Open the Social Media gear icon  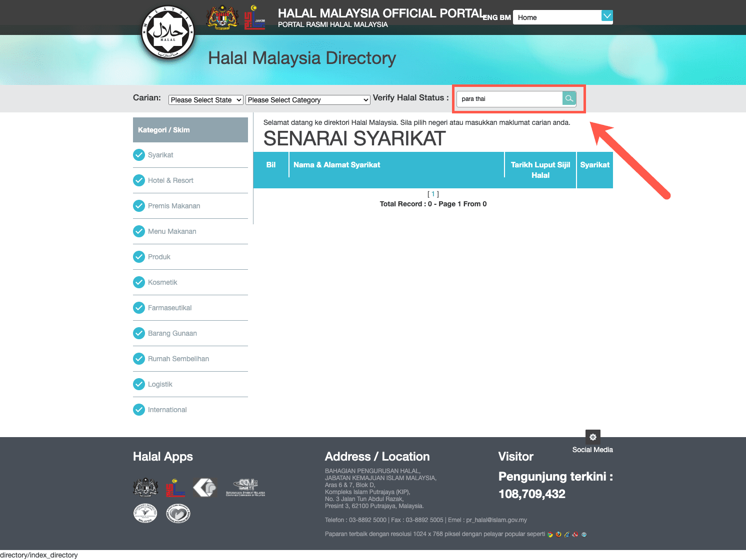tap(593, 437)
